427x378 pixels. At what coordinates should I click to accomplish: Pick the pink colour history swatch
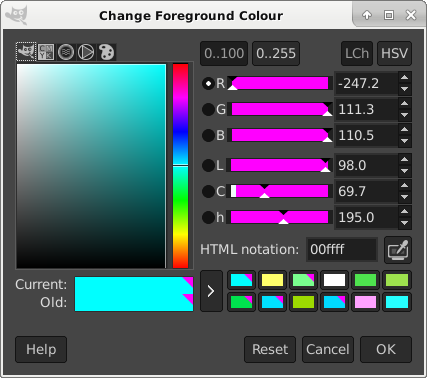pos(365,302)
